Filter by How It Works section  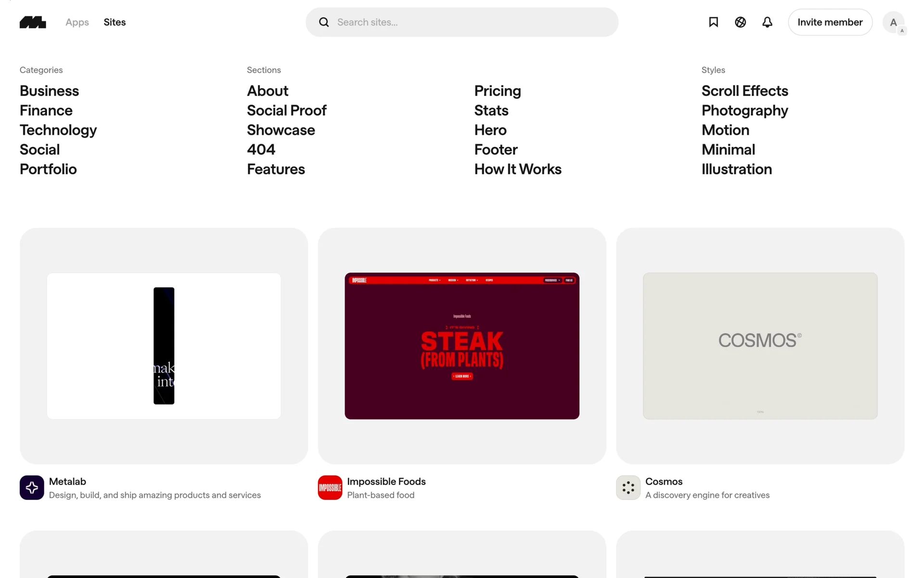pyautogui.click(x=518, y=169)
